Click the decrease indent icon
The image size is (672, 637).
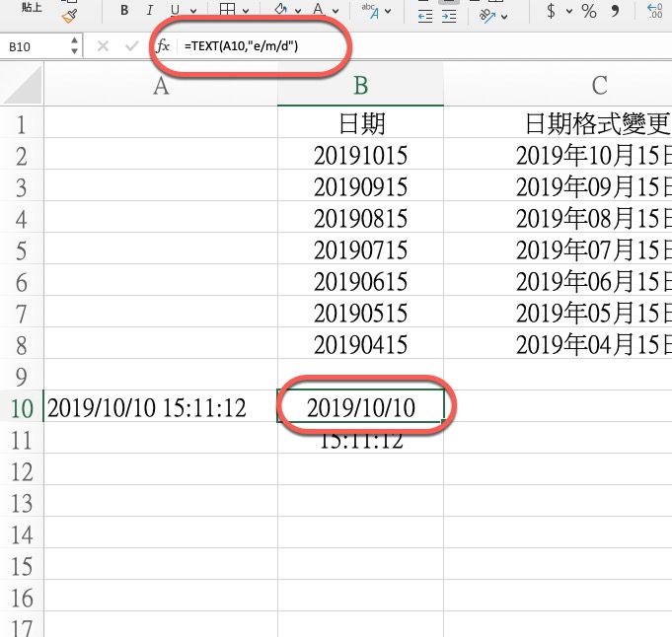tap(424, 17)
